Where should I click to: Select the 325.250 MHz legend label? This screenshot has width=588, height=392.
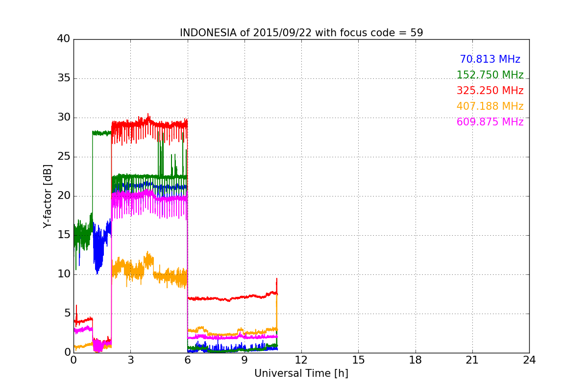tap(490, 91)
